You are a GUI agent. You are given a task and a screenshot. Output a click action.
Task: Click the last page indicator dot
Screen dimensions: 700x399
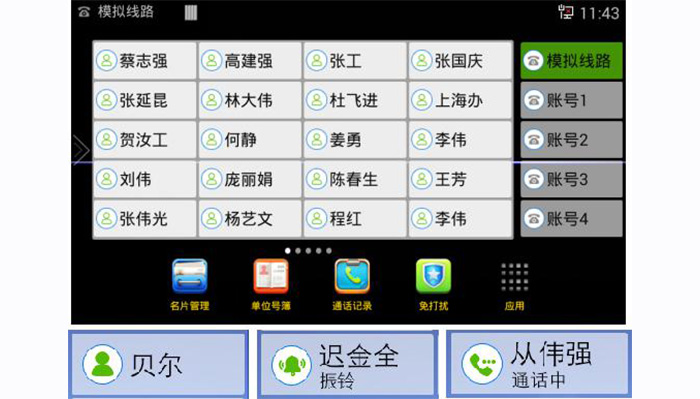[x=329, y=251]
